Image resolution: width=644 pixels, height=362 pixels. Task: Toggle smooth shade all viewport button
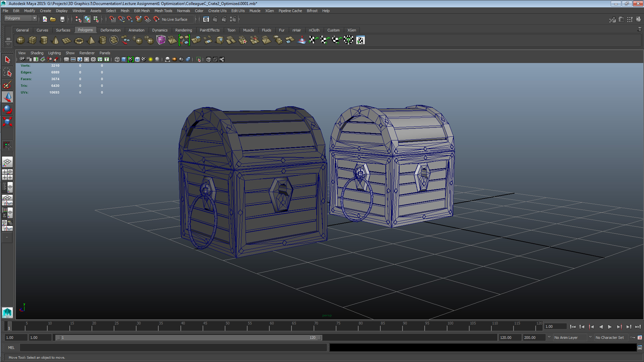pos(124,59)
